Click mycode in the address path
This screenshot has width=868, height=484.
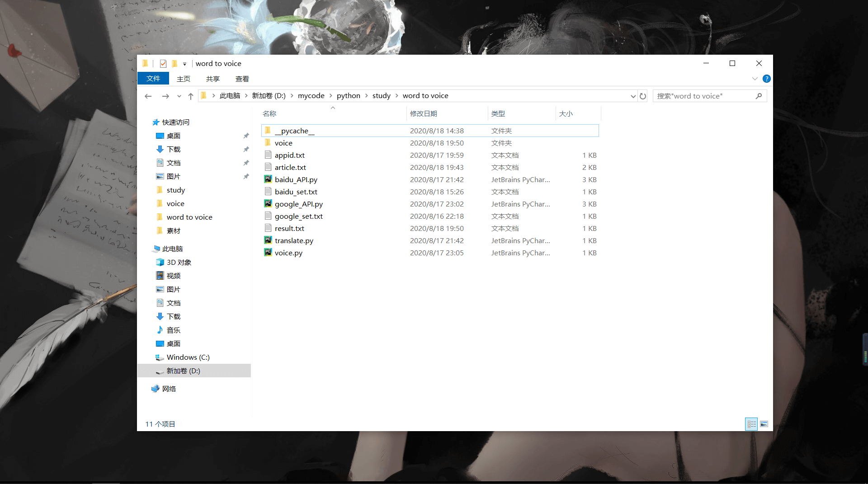[x=311, y=96]
